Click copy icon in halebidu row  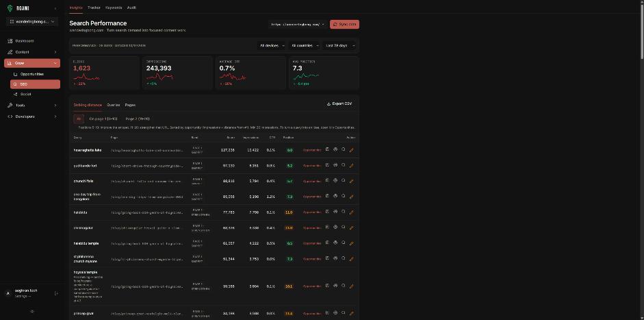[327, 212]
